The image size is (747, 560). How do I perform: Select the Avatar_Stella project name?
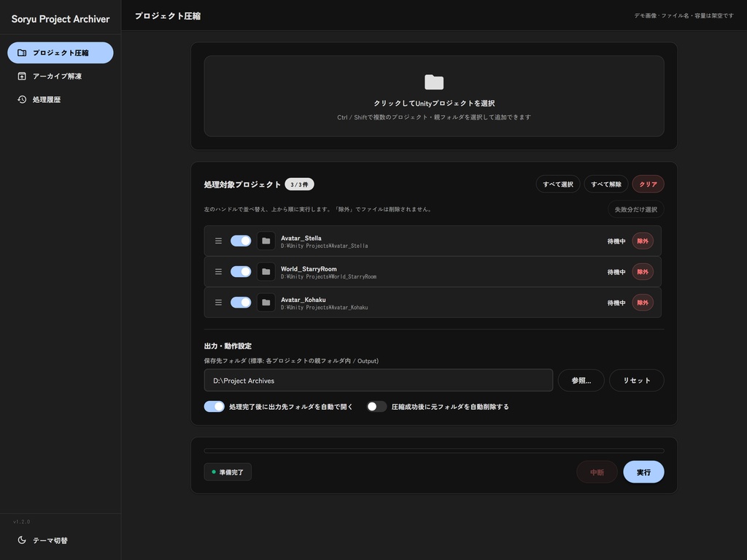(301, 238)
